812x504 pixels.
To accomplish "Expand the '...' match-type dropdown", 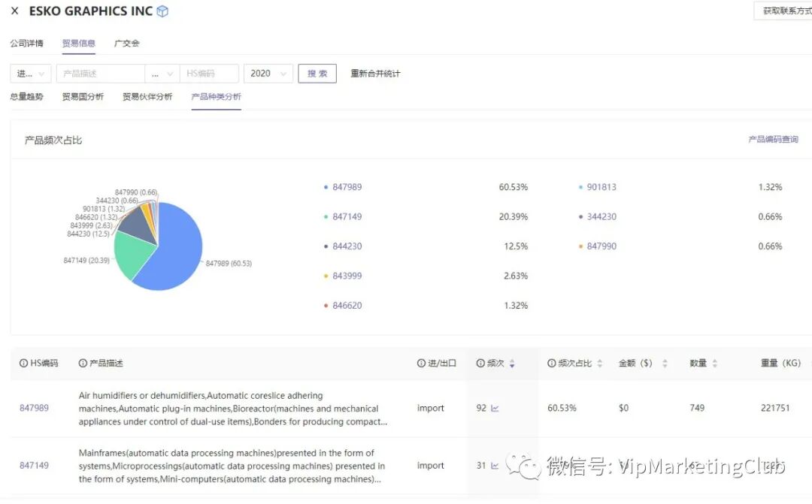I will (162, 74).
